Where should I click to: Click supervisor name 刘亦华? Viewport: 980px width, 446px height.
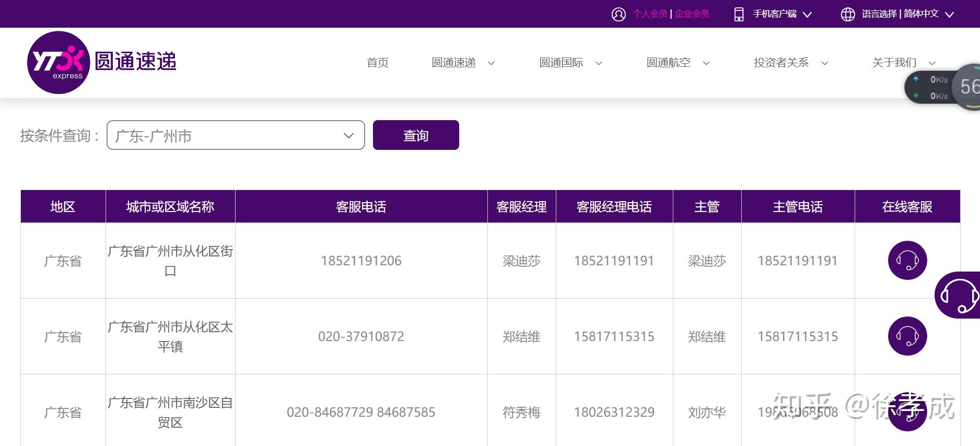tap(707, 412)
